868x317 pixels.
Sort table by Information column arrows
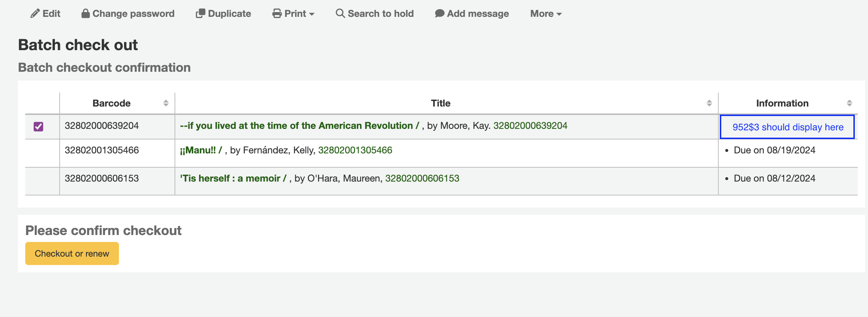click(849, 103)
